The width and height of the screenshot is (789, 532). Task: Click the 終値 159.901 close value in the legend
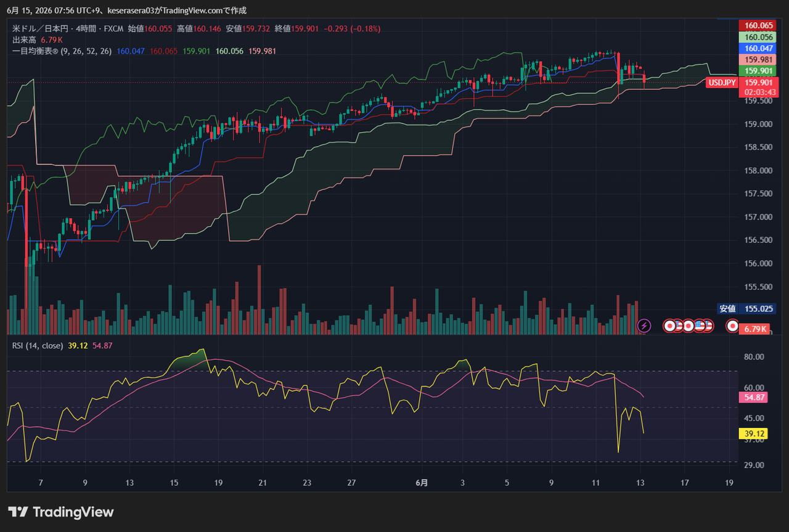click(296, 28)
